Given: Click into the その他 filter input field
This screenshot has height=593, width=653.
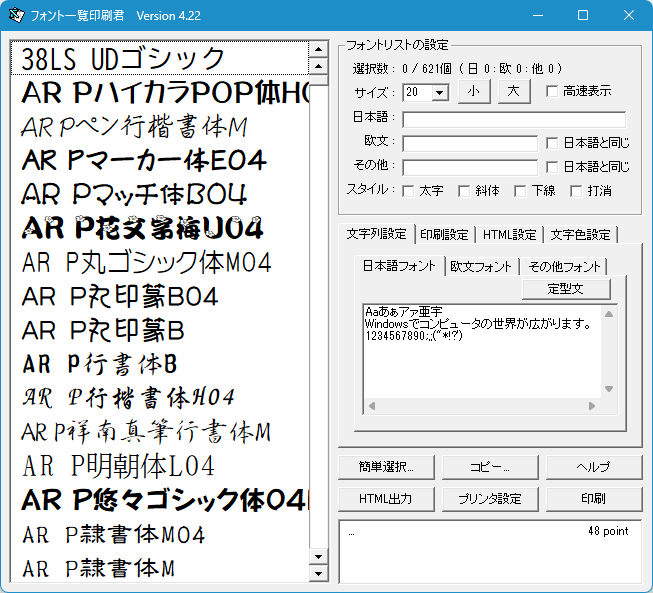Looking at the screenshot, I should pos(470,167).
